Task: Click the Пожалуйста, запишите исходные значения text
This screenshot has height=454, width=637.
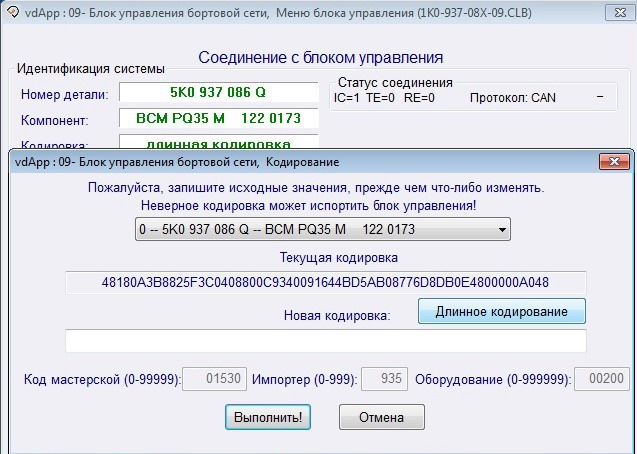Action: pos(316,188)
